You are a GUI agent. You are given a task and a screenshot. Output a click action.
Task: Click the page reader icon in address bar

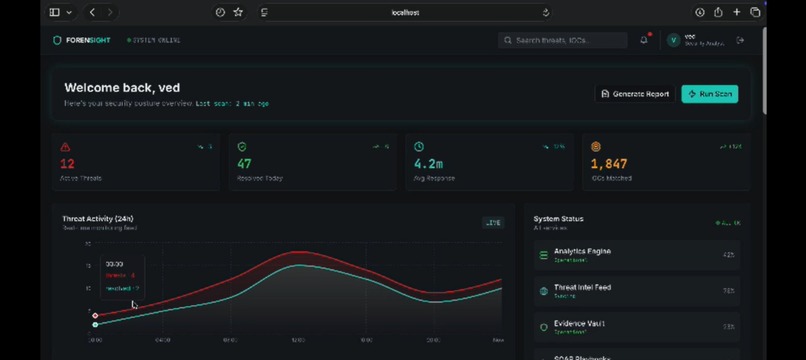[264, 12]
